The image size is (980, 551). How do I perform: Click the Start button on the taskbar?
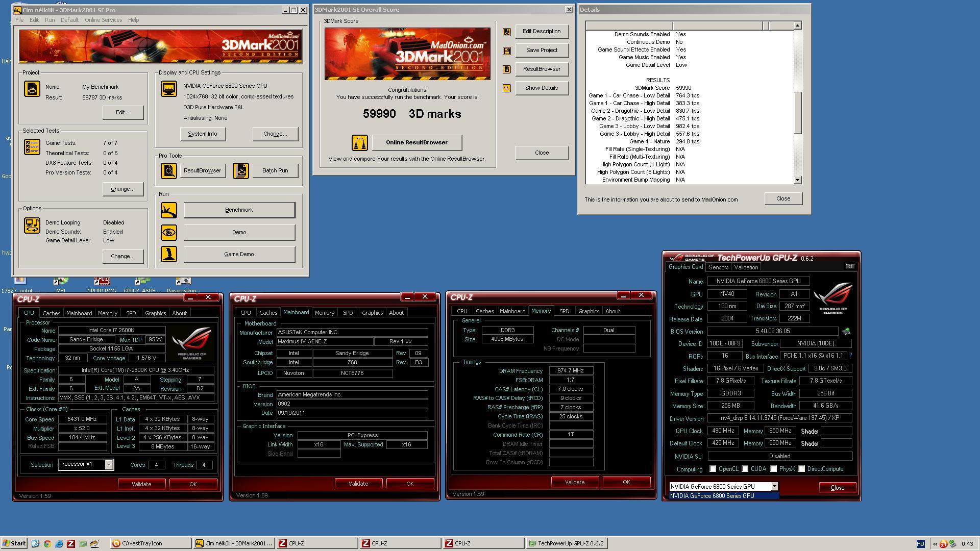point(14,543)
